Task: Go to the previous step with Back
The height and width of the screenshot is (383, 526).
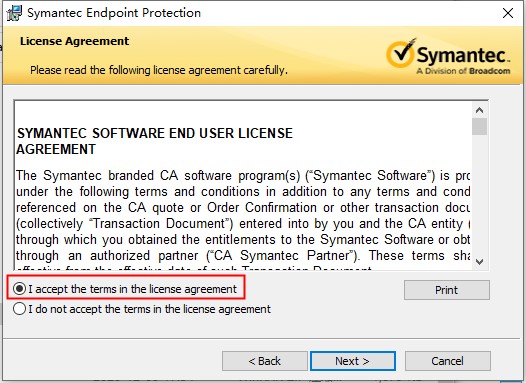Action: pyautogui.click(x=265, y=361)
